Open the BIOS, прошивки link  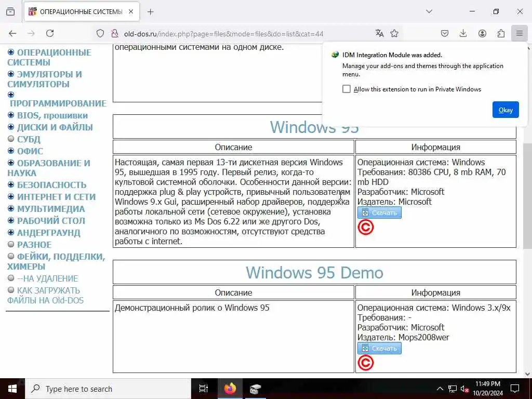pyautogui.click(x=52, y=115)
